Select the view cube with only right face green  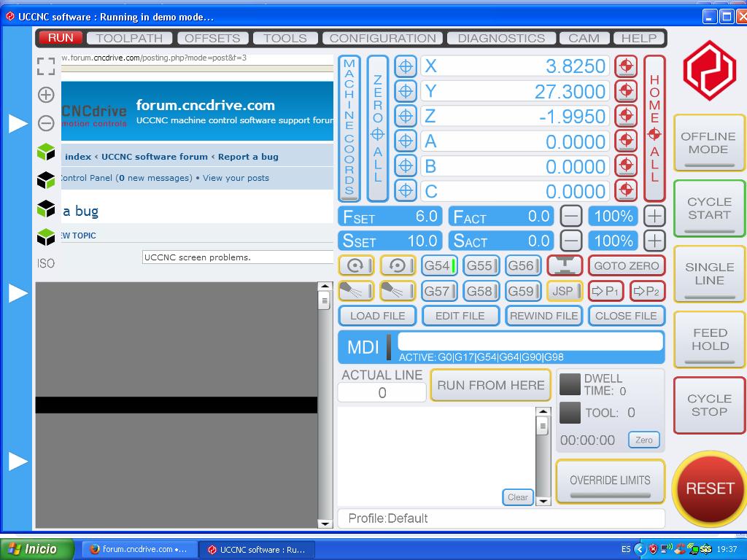click(46, 181)
